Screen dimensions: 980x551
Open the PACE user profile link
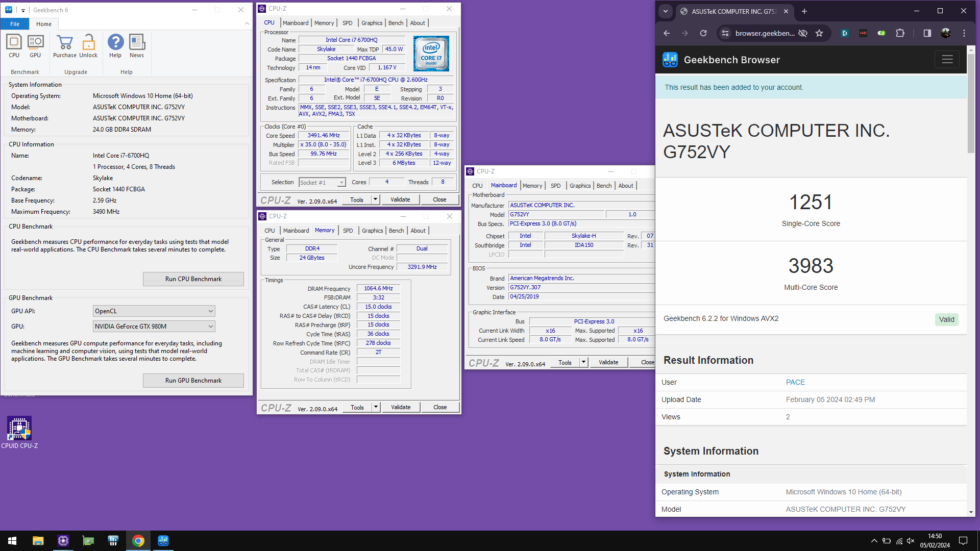pyautogui.click(x=795, y=382)
